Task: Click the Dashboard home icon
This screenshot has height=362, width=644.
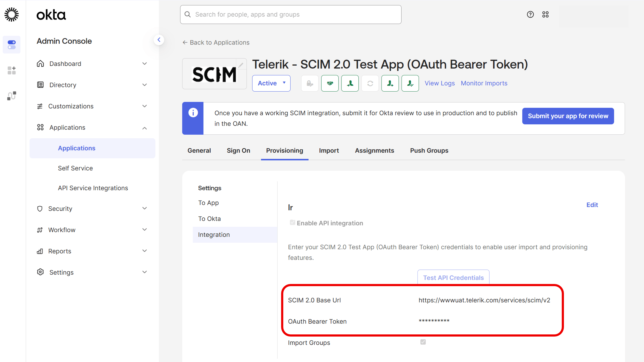Action: pyautogui.click(x=40, y=64)
